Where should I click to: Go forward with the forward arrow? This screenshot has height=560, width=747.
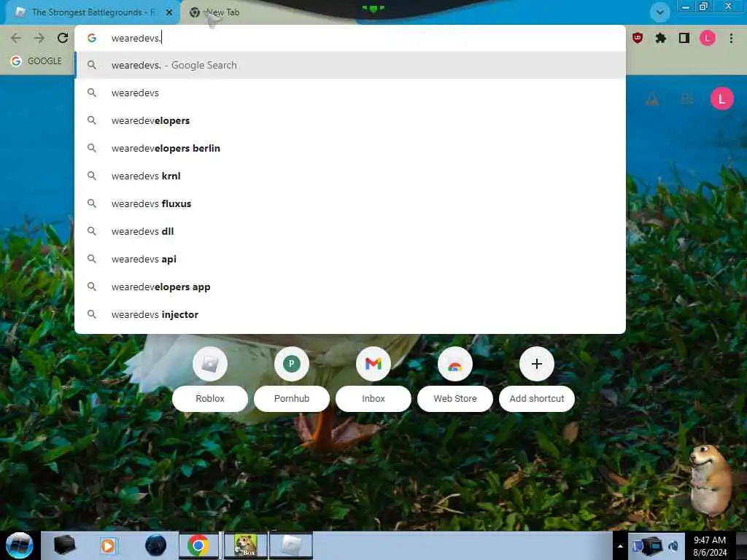click(x=39, y=38)
